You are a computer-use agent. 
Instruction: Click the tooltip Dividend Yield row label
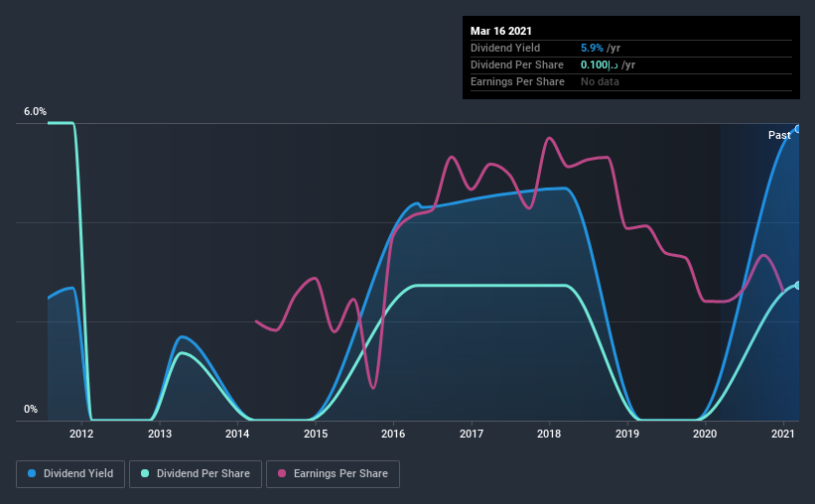pos(505,48)
